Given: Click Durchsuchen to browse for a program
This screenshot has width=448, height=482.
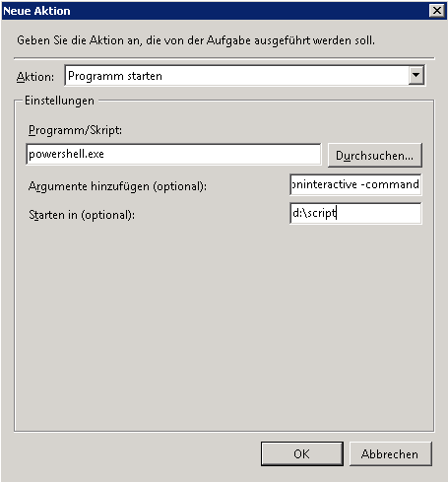Looking at the screenshot, I should 375,155.
